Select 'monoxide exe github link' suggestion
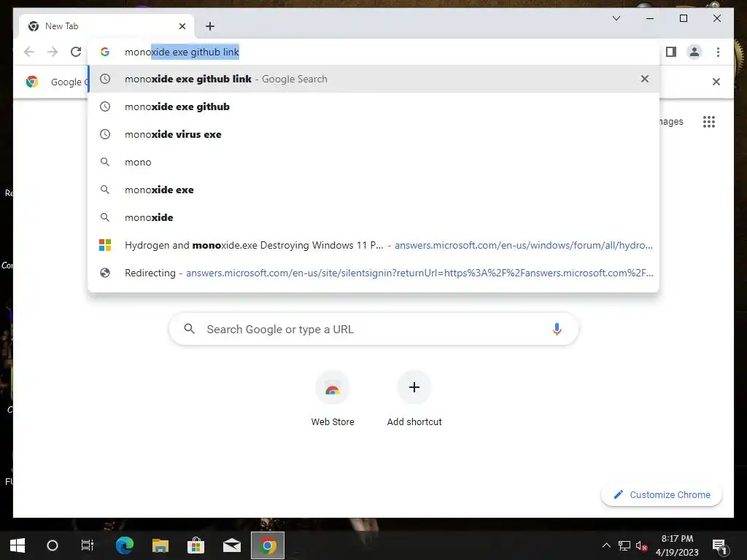 [374, 79]
